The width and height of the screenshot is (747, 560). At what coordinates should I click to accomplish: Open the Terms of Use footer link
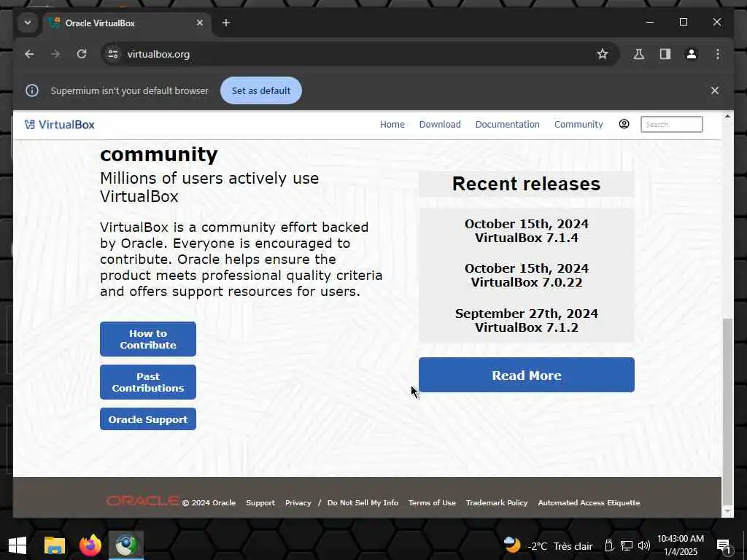(432, 503)
